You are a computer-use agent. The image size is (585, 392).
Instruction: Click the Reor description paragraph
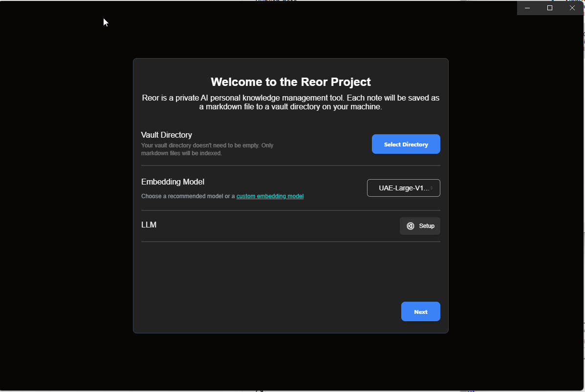[x=291, y=102]
